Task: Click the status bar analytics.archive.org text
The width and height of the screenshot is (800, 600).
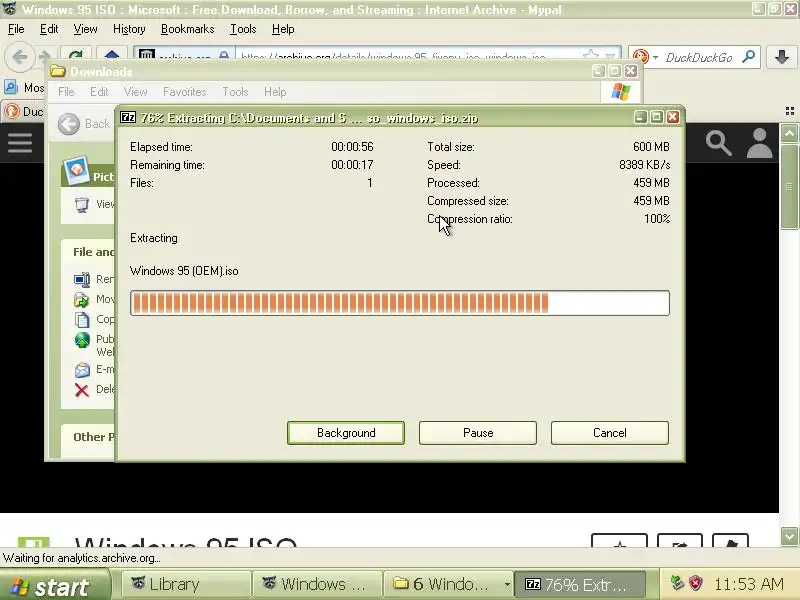Action: (82, 558)
